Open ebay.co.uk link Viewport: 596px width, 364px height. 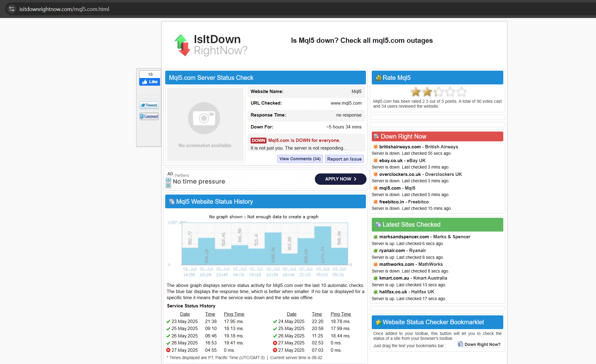click(x=391, y=161)
